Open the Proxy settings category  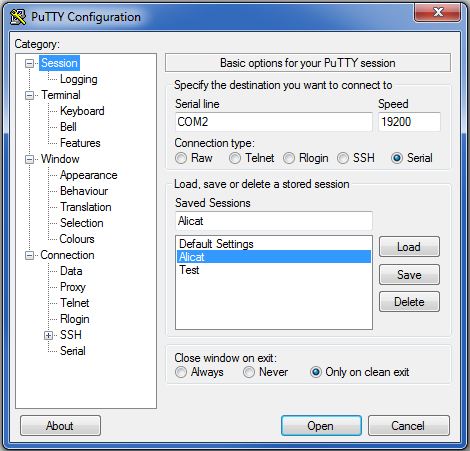point(73,287)
